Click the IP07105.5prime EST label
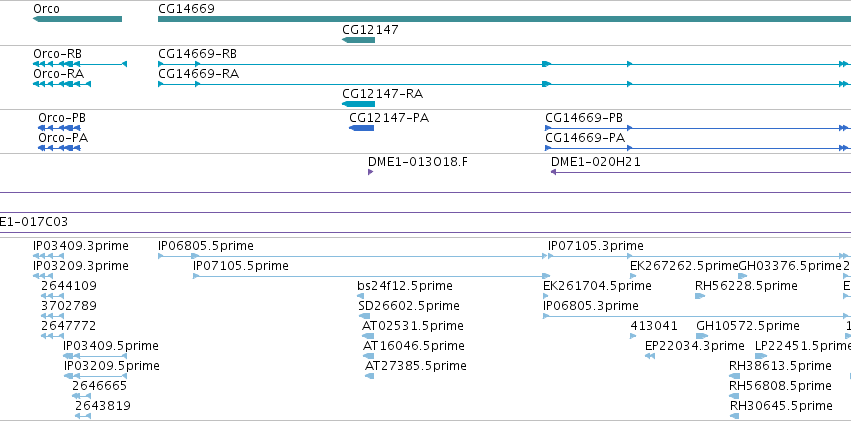851x421 pixels. pos(241,266)
